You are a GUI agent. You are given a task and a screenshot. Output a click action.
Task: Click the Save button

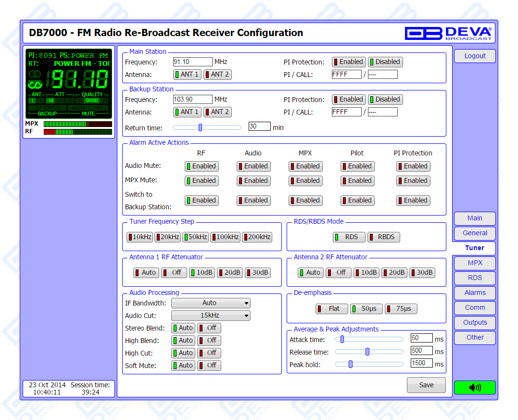426,385
